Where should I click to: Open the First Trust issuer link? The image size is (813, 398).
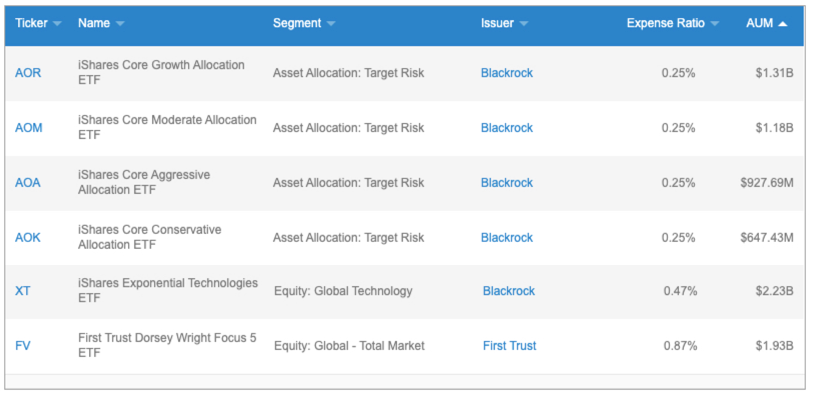click(510, 346)
